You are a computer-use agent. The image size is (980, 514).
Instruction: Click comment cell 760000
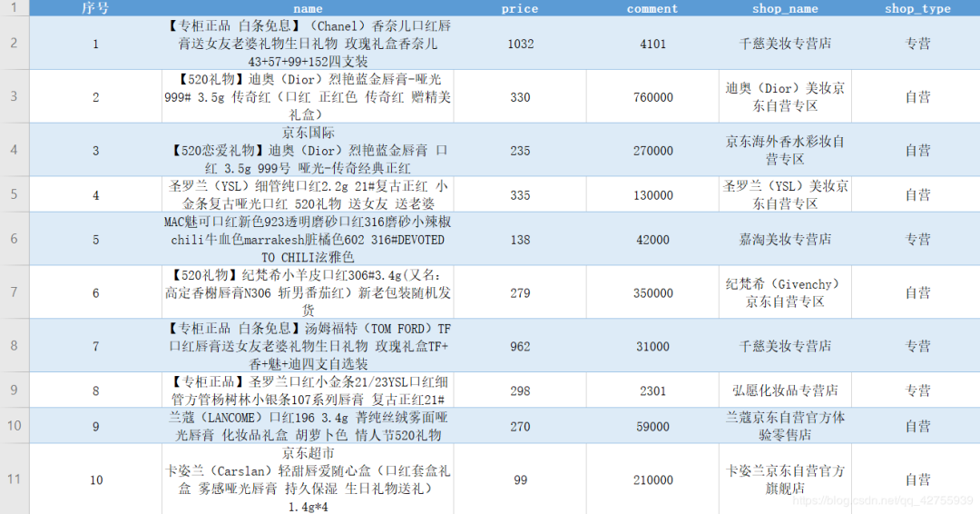(x=652, y=96)
